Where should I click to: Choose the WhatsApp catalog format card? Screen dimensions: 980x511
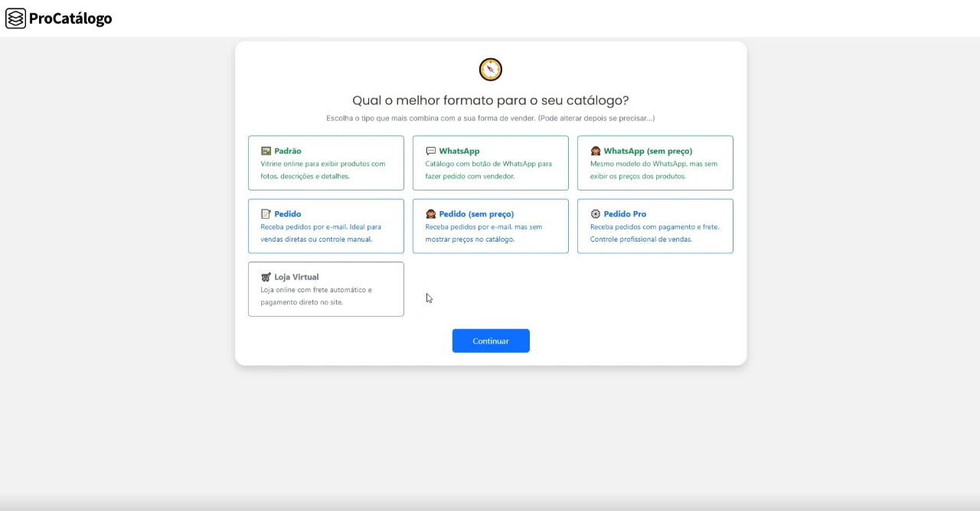pos(491,163)
